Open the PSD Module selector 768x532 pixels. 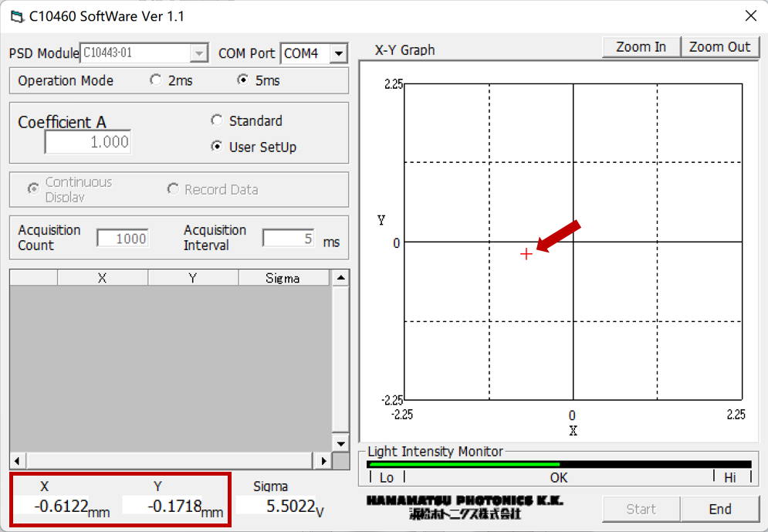coord(143,53)
